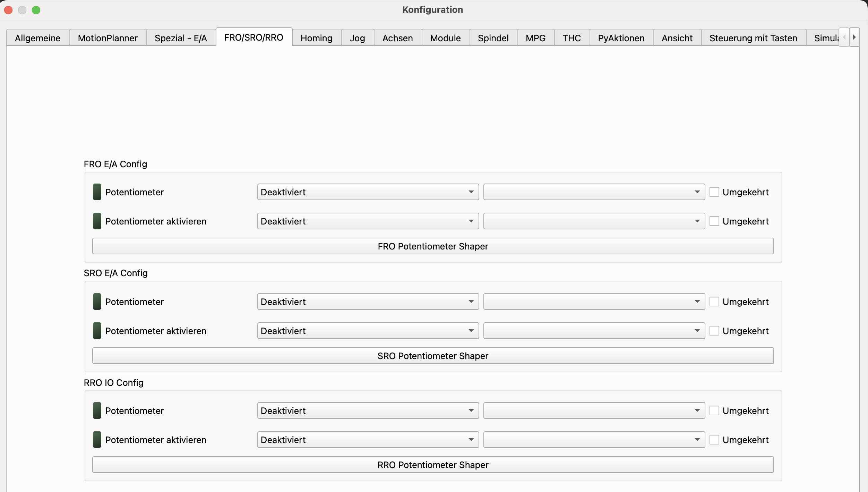Open the Spindel tab
This screenshot has width=868, height=492.
(x=493, y=38)
